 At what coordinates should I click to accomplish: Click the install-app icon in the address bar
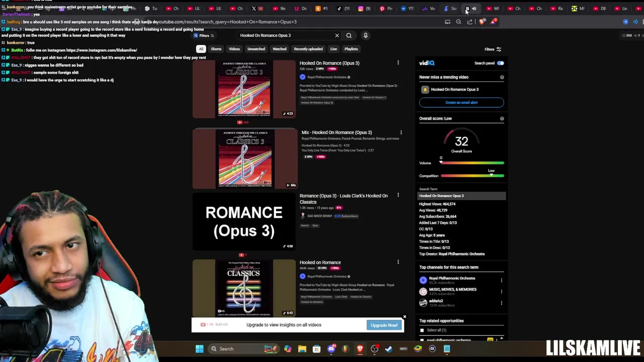tap(447, 22)
